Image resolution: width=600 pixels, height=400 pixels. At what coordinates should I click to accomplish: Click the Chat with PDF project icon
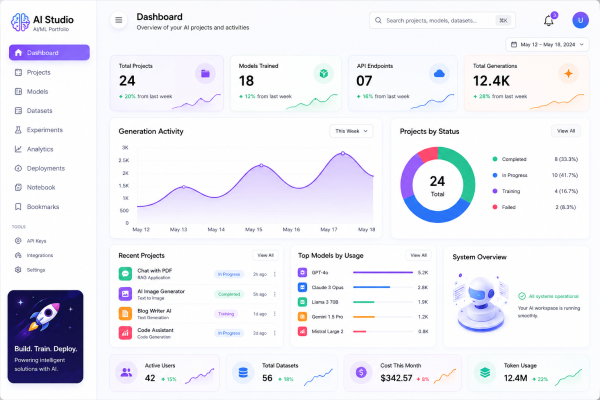pos(125,274)
